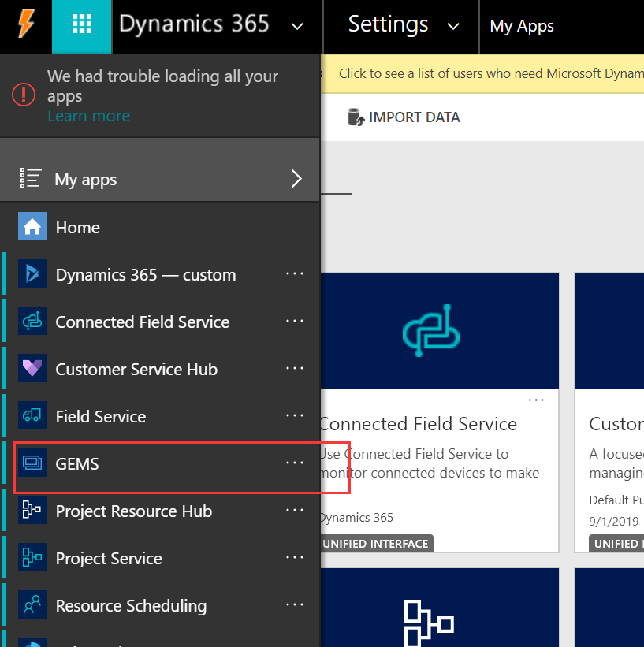Open the Dynamics 365 title dropdown chevron
Image resolution: width=644 pixels, height=647 pixels.
297,26
